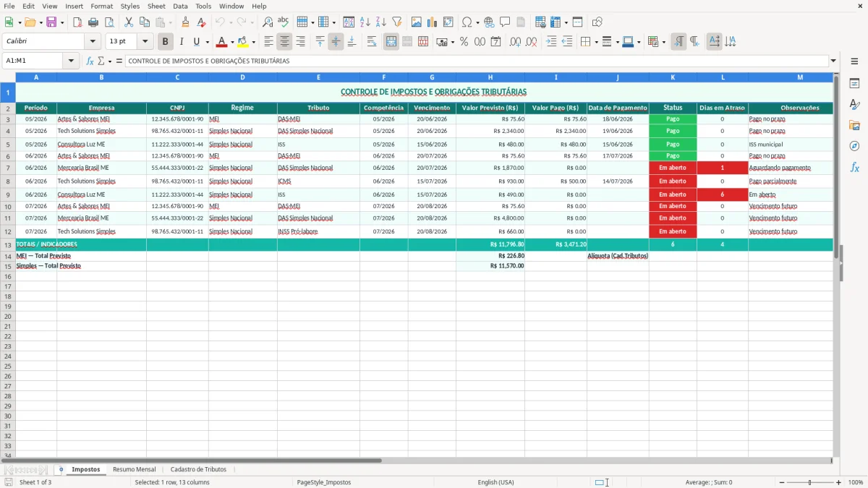This screenshot has height=488, width=868.
Task: Toggle Italic formatting
Action: click(x=182, y=42)
